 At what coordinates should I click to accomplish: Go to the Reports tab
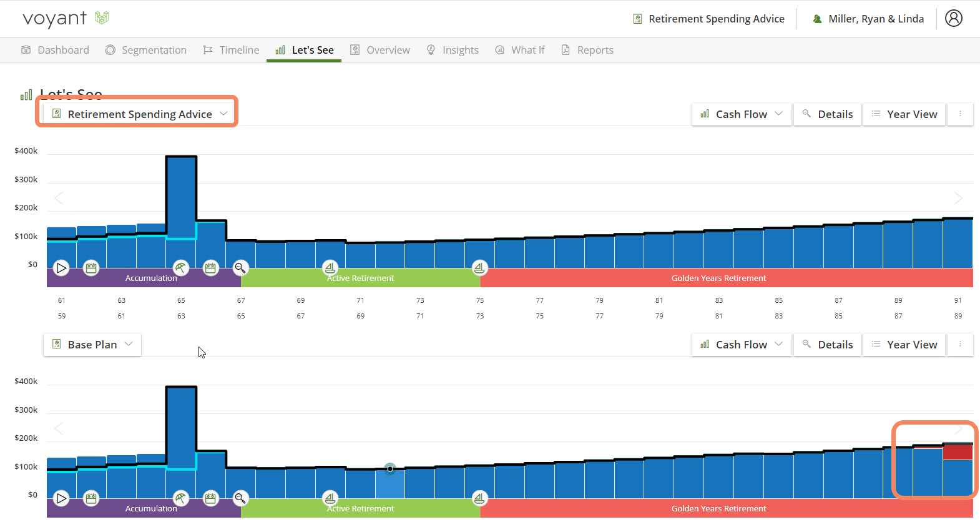[x=587, y=50]
